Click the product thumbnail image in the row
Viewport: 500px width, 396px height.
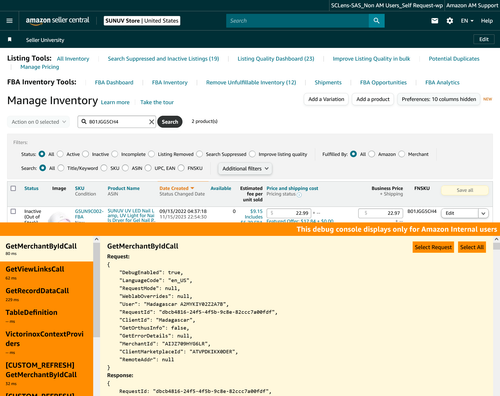point(59,217)
